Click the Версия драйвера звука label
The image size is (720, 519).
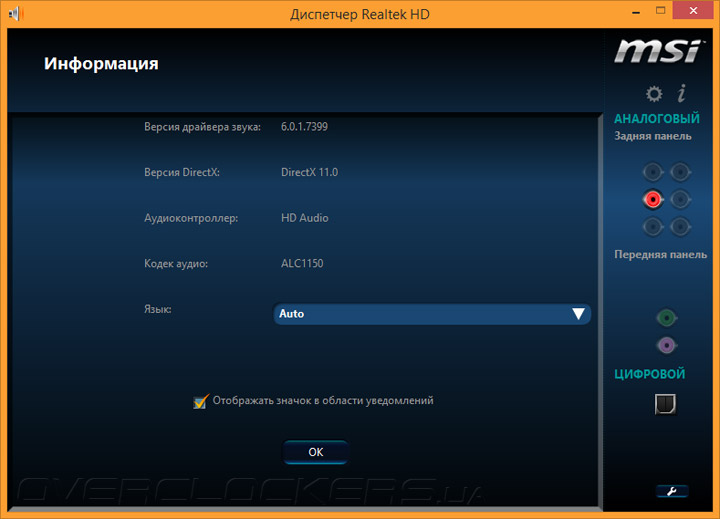[x=202, y=127]
